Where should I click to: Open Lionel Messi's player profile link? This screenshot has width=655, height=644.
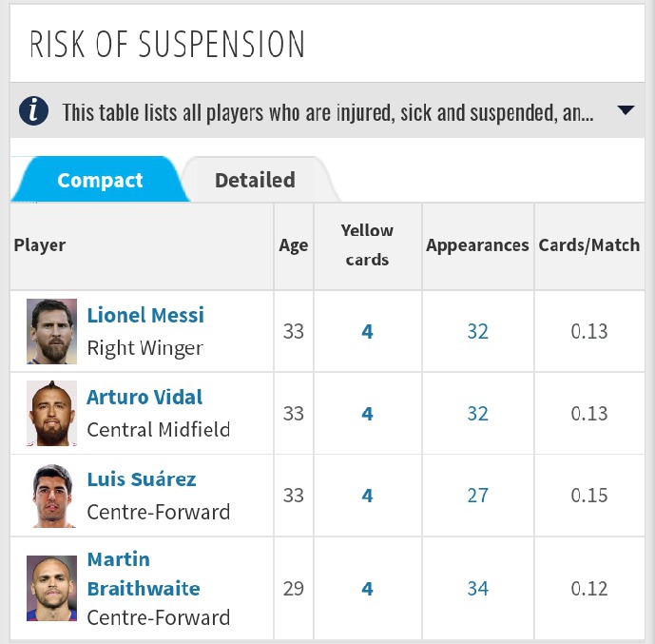[145, 315]
